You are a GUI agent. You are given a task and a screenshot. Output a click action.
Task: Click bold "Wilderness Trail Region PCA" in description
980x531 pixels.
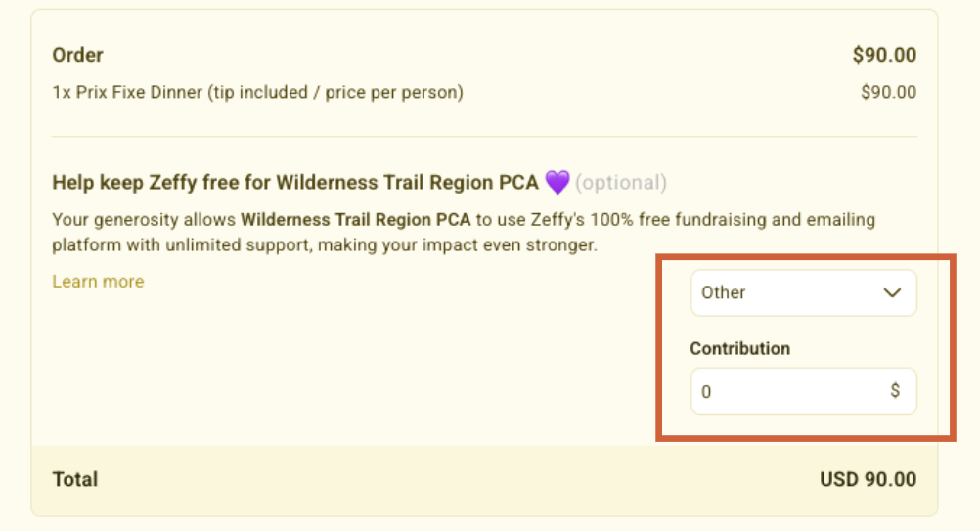[356, 219]
